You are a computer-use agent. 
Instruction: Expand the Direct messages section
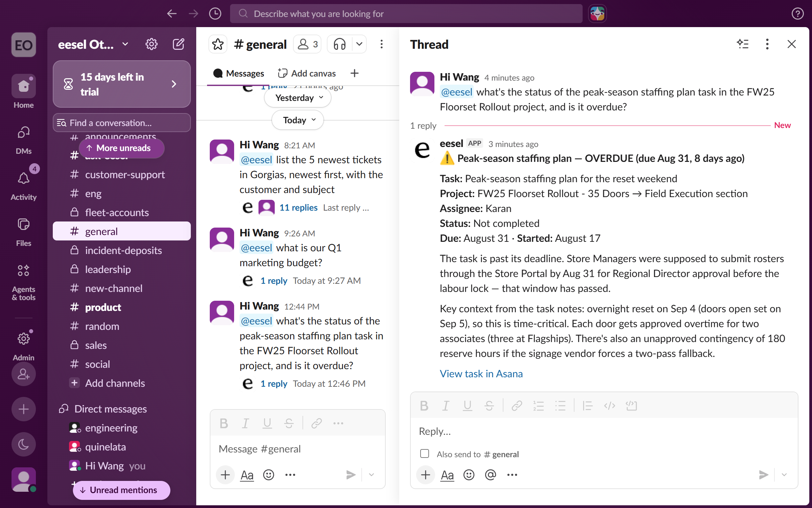110,409
